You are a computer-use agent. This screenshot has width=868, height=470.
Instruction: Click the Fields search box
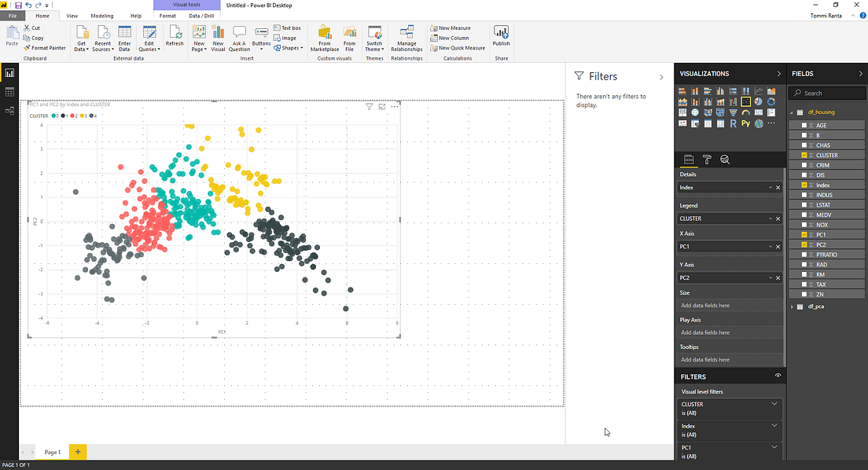pos(826,92)
